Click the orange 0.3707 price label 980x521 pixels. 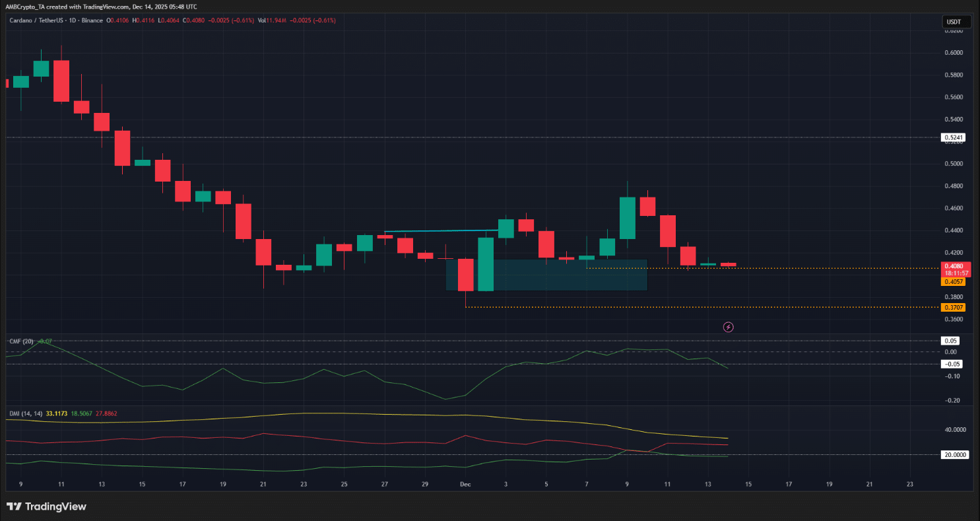coord(953,308)
